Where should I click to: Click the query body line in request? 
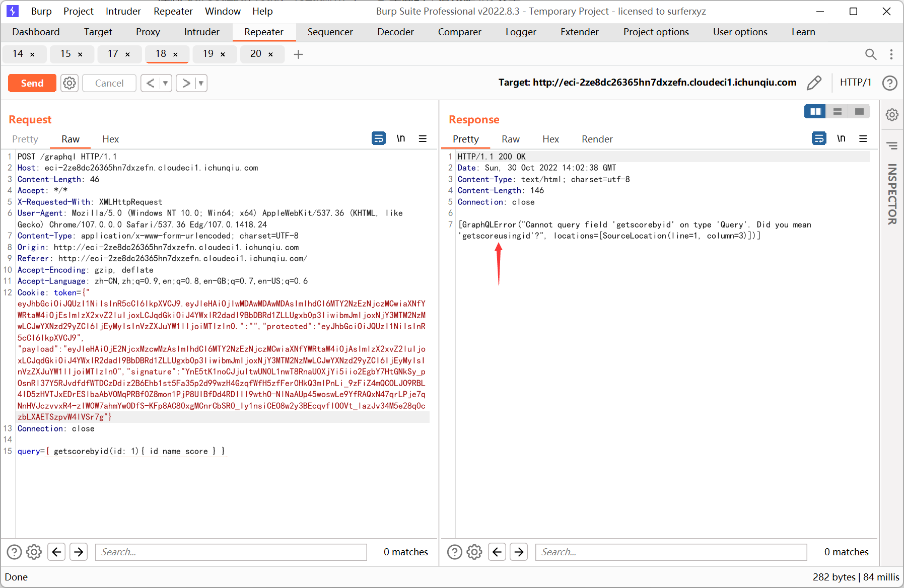[x=121, y=451]
